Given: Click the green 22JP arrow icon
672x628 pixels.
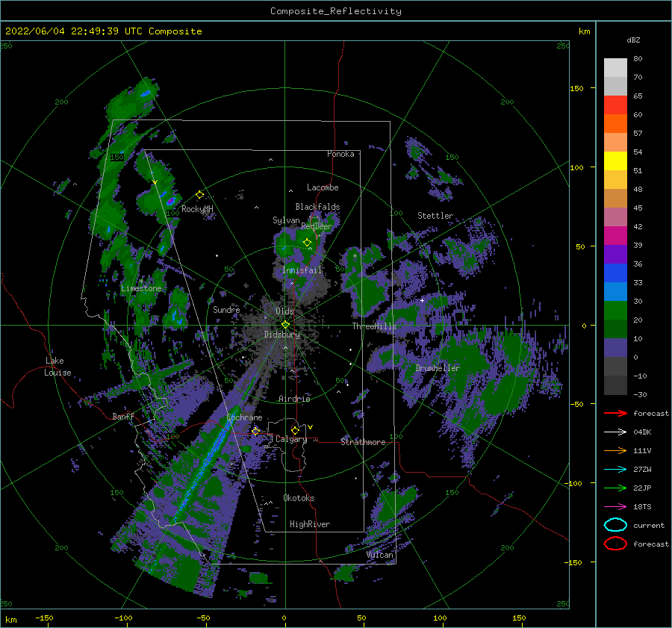Looking at the screenshot, I should coord(615,488).
